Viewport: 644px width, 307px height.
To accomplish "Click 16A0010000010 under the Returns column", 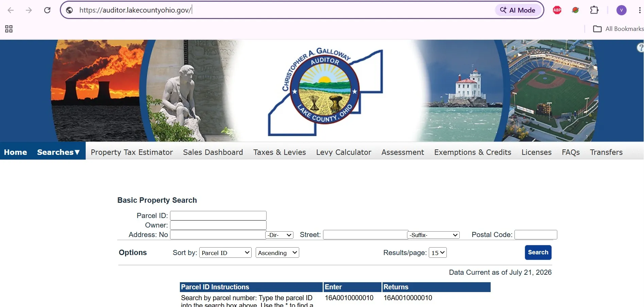I will tap(408, 298).
